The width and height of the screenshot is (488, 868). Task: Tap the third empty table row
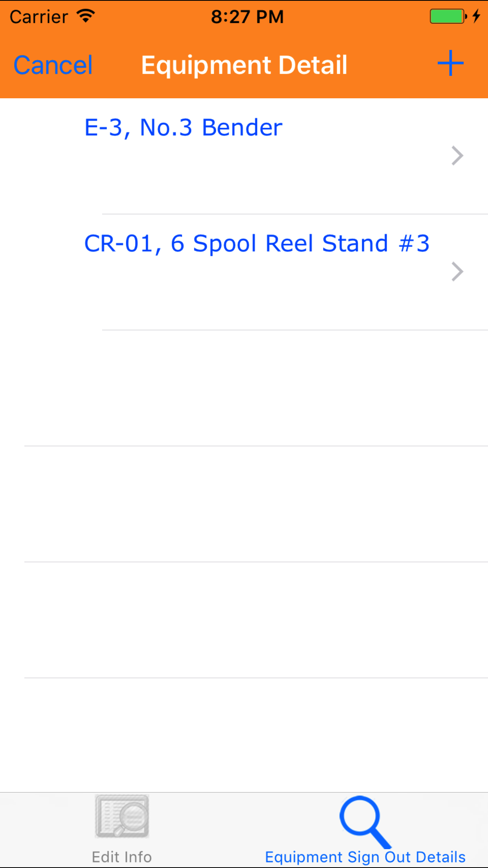click(x=255, y=620)
